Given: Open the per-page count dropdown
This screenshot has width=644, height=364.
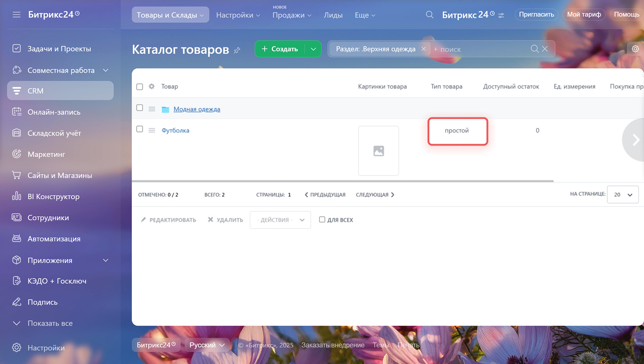Looking at the screenshot, I should (x=623, y=195).
